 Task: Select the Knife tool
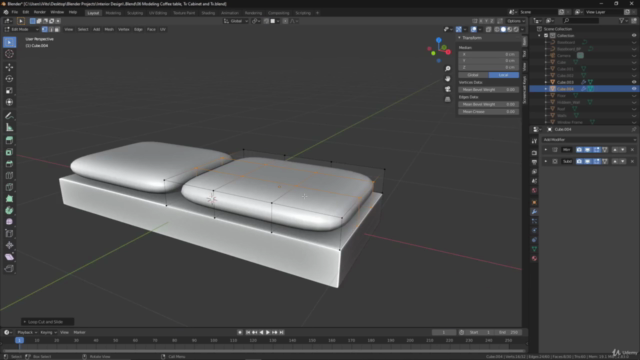(9, 187)
